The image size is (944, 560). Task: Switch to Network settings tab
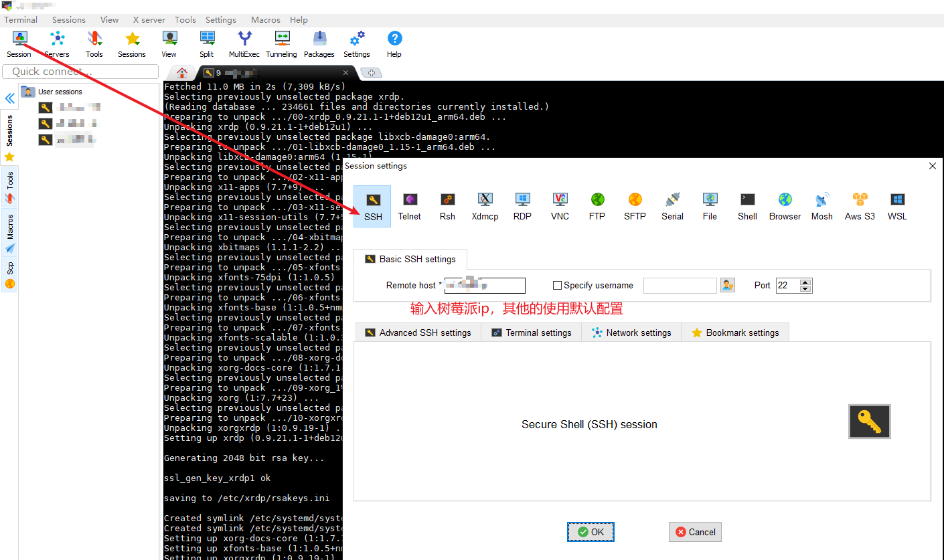click(631, 333)
